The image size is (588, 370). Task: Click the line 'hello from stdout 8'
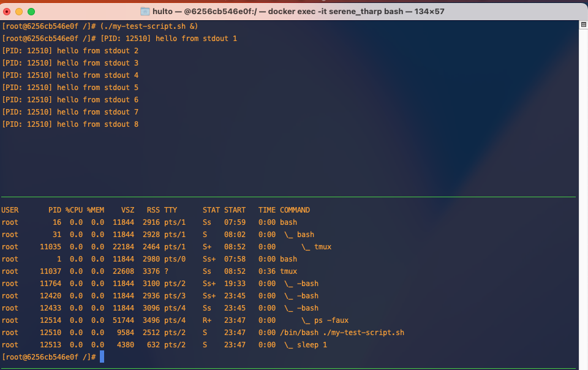[x=97, y=124]
